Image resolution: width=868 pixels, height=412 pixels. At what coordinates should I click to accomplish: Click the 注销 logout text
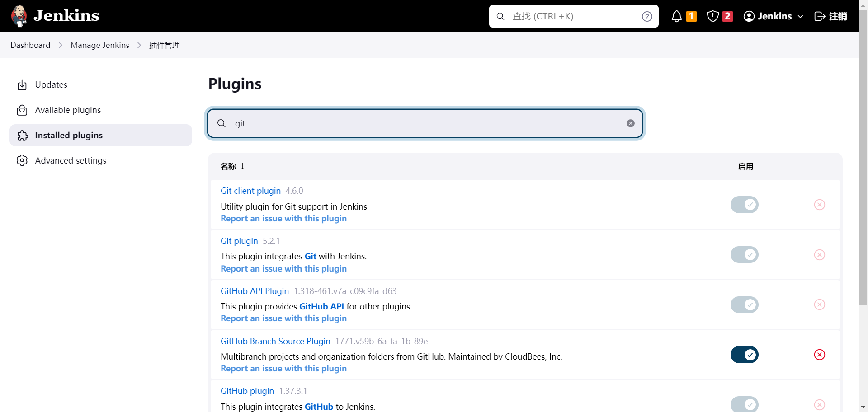(x=838, y=16)
